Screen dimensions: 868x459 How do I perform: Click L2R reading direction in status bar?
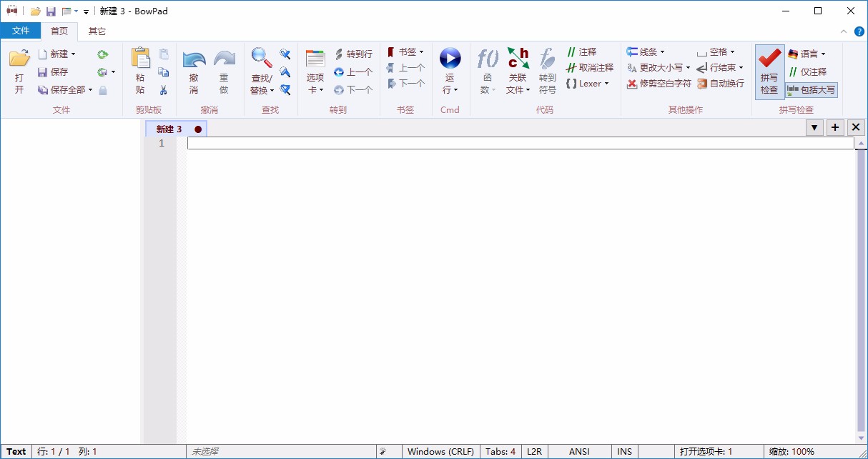(535, 452)
